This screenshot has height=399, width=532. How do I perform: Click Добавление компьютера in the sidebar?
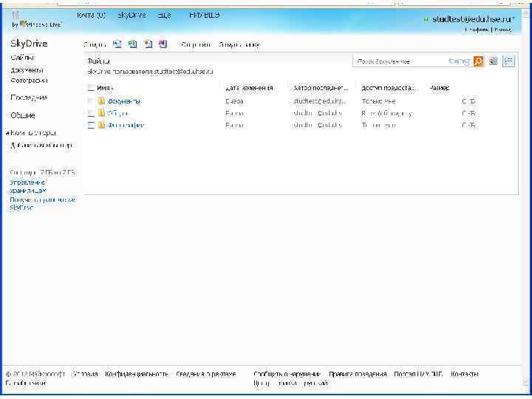[x=41, y=146]
